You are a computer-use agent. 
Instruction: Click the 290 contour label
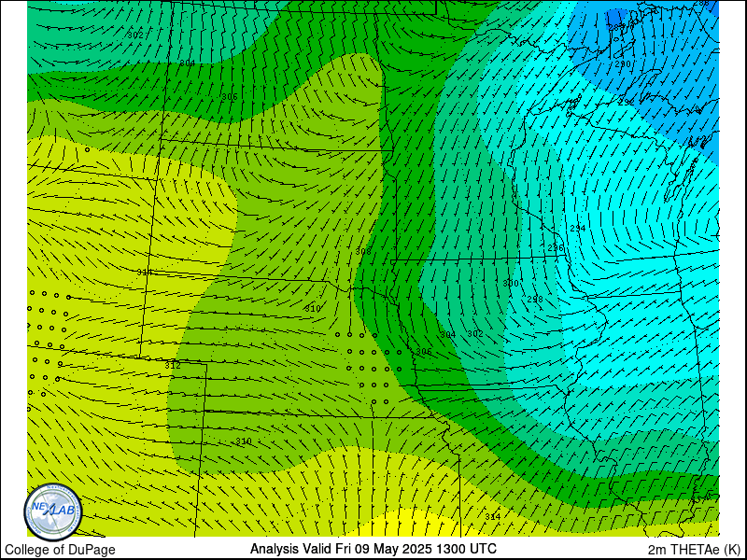[x=623, y=64]
